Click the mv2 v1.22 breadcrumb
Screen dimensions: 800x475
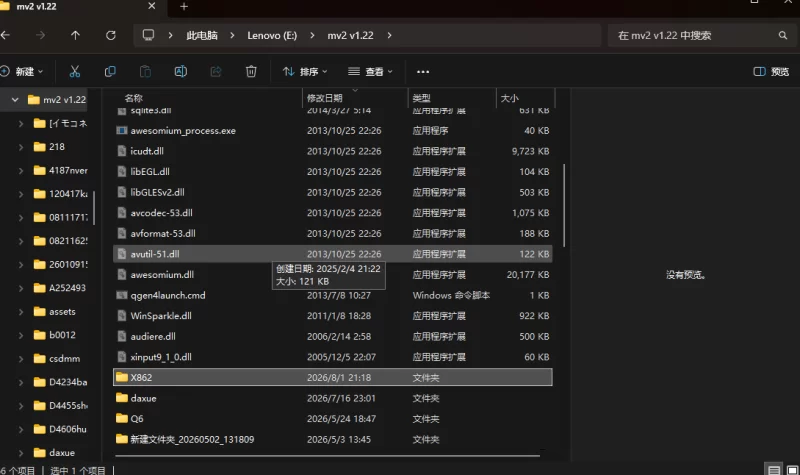pyautogui.click(x=351, y=35)
